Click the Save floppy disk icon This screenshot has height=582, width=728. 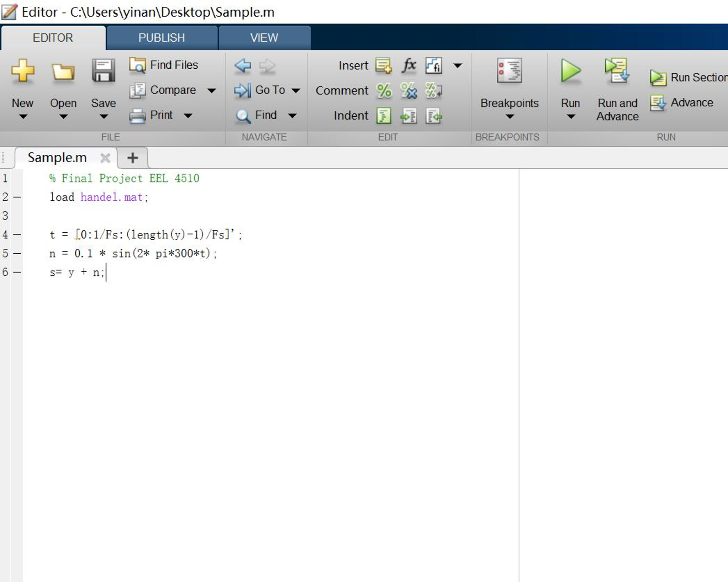103,71
